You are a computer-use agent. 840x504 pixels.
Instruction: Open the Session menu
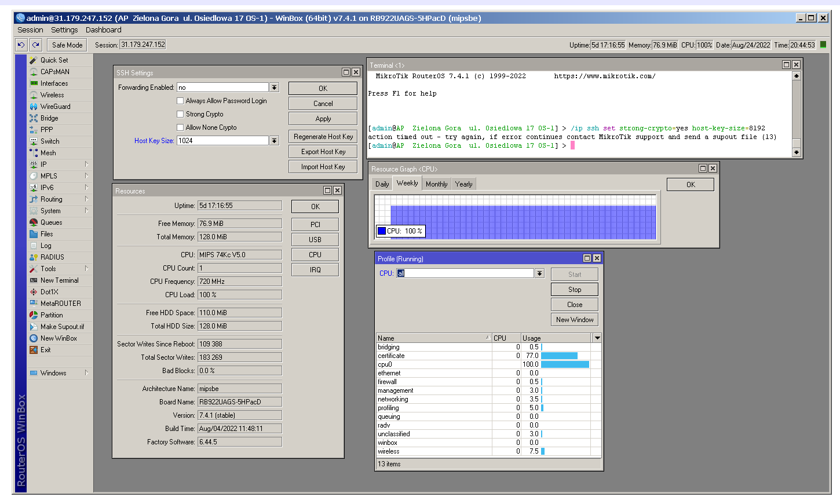(30, 30)
